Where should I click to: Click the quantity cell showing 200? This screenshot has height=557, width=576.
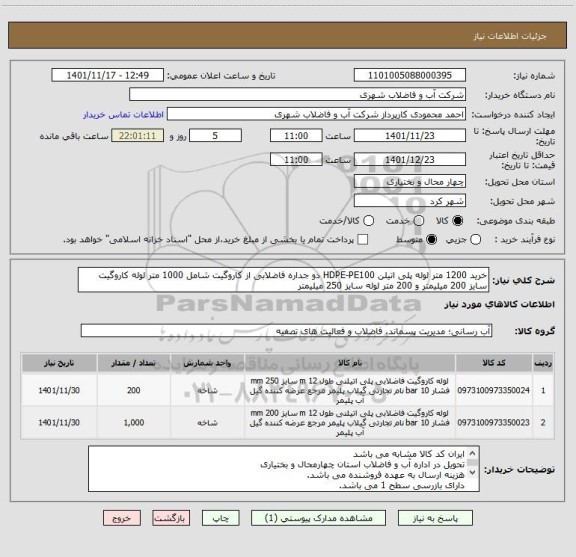click(134, 390)
